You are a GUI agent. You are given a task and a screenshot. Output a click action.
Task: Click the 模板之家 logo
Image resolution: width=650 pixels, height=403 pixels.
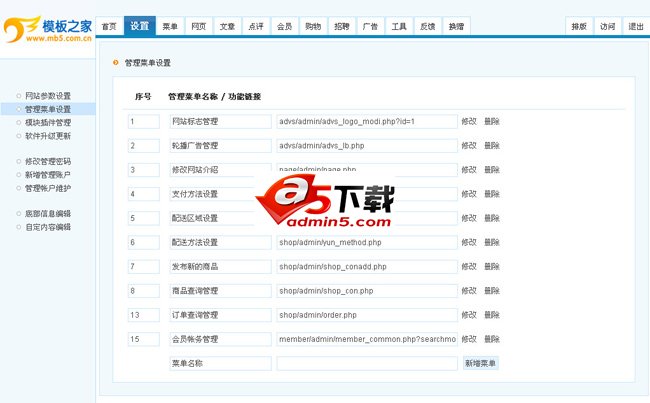(x=48, y=29)
